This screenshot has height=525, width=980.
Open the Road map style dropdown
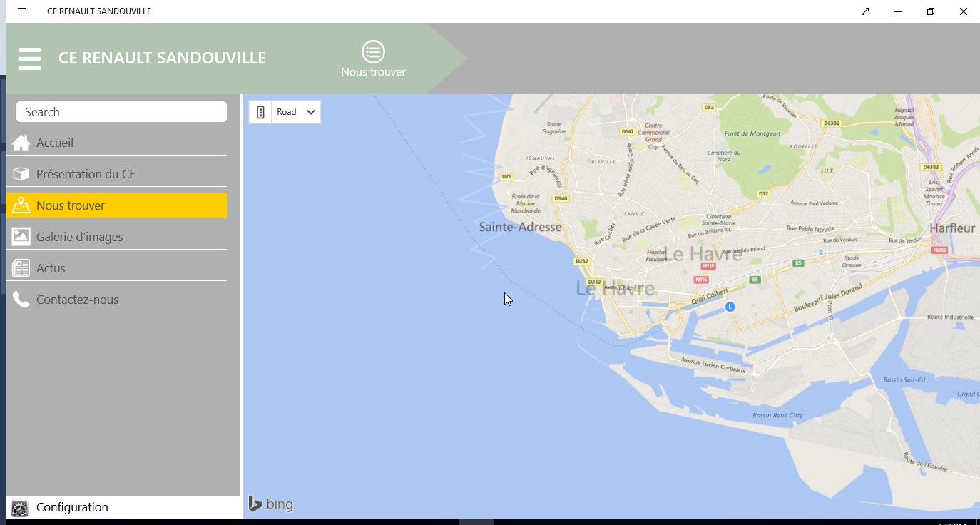pyautogui.click(x=296, y=112)
